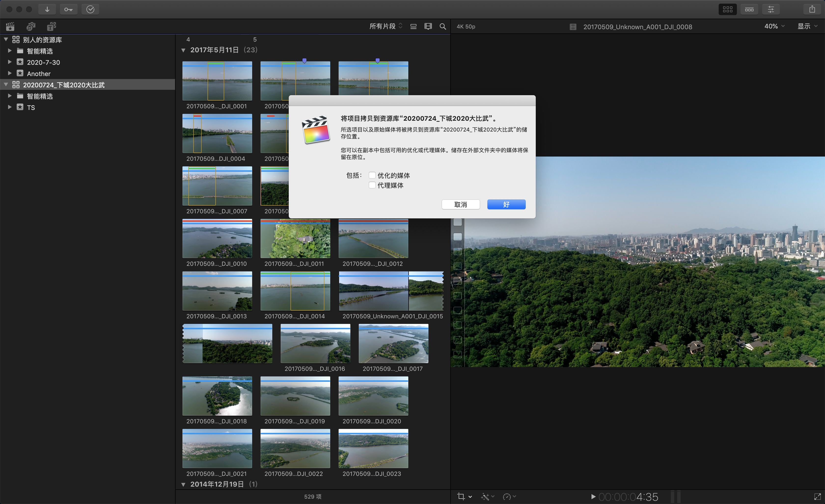
Task: Click the share export icon
Action: point(812,9)
